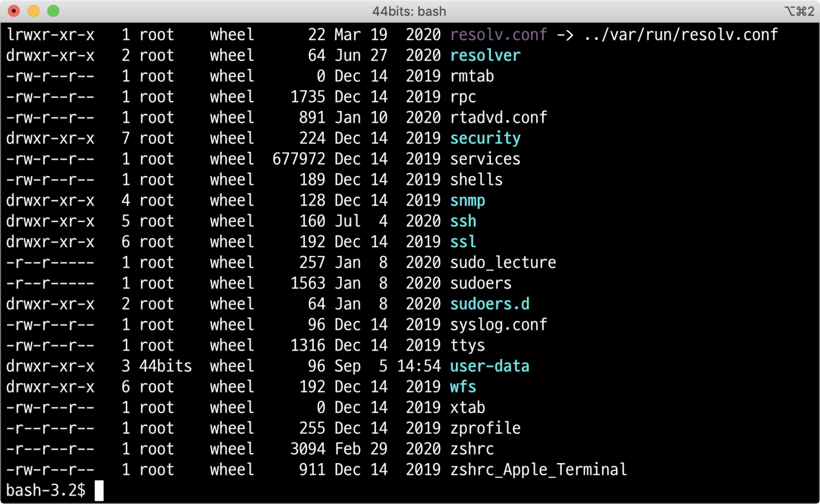Click the resolver directory name

coord(485,56)
